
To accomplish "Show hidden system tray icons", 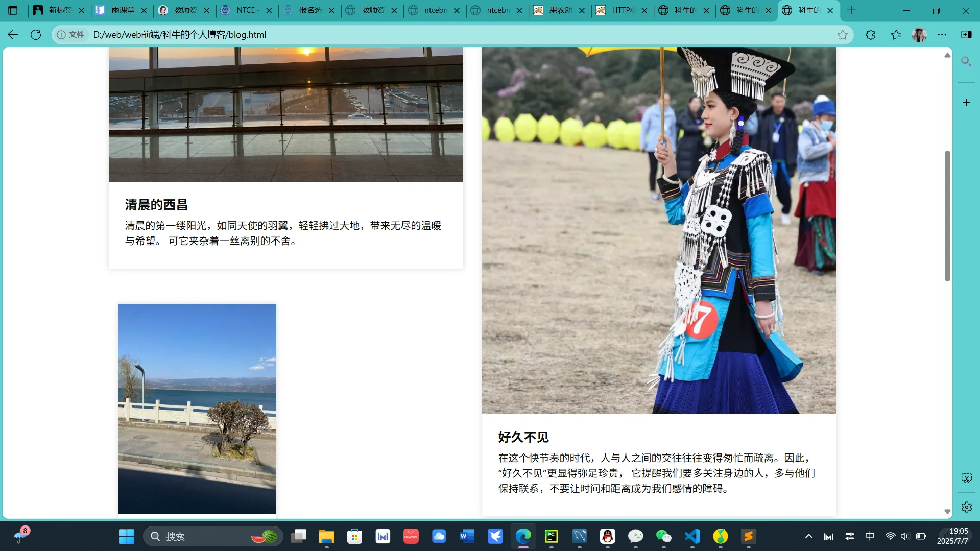I will pos(809,536).
